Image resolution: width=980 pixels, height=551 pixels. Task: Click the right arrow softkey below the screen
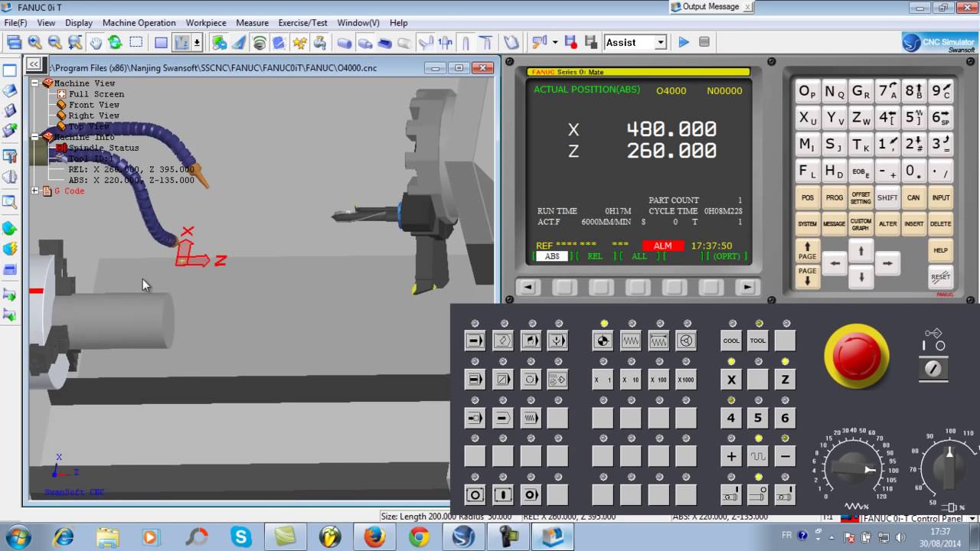point(747,288)
